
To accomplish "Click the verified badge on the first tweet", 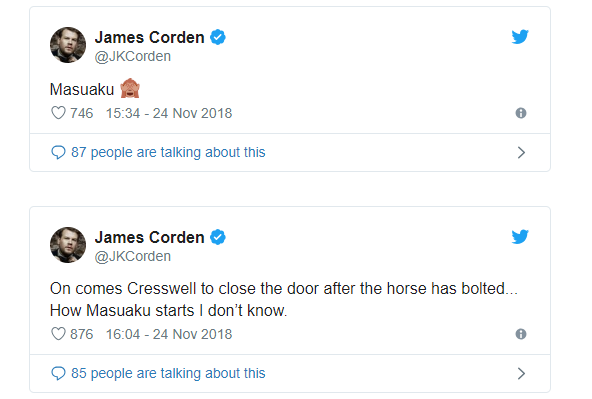I will pyautogui.click(x=218, y=37).
